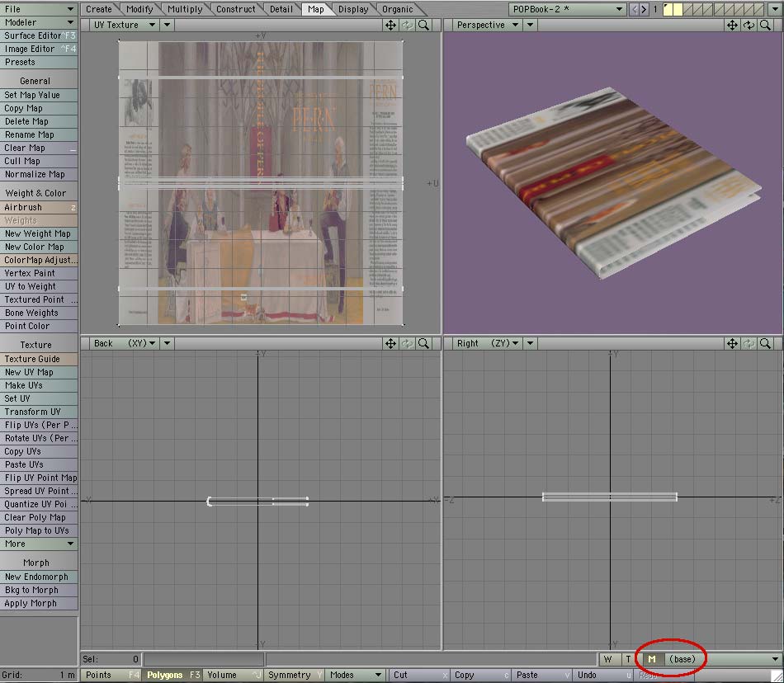784x683 pixels.
Task: Switch to the Create tab
Action: pos(99,9)
